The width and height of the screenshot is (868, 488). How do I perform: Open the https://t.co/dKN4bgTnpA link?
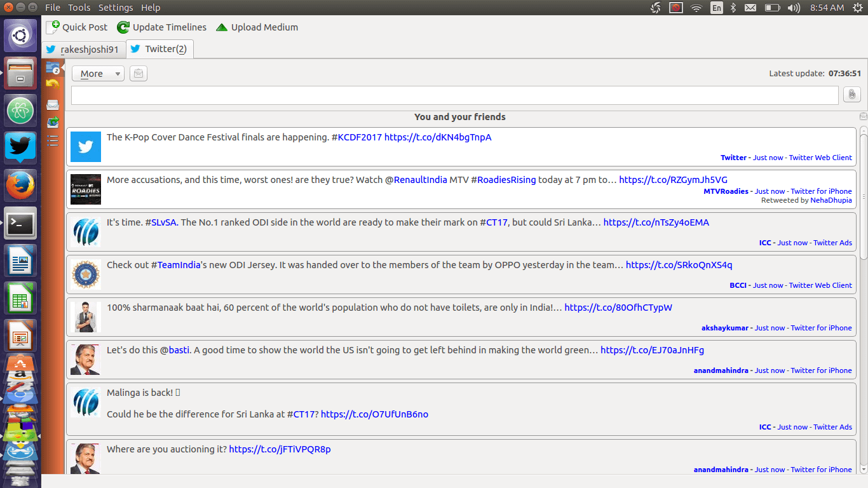coord(438,137)
